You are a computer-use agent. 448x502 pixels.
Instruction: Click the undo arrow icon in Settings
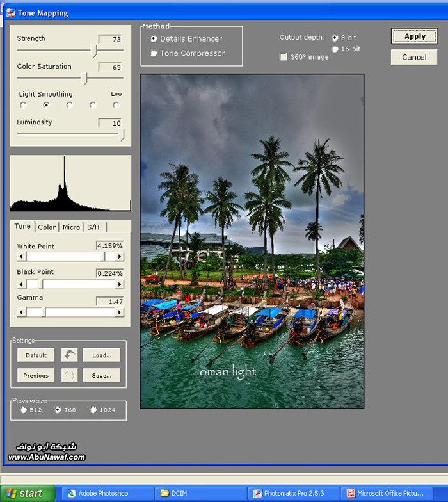[69, 355]
